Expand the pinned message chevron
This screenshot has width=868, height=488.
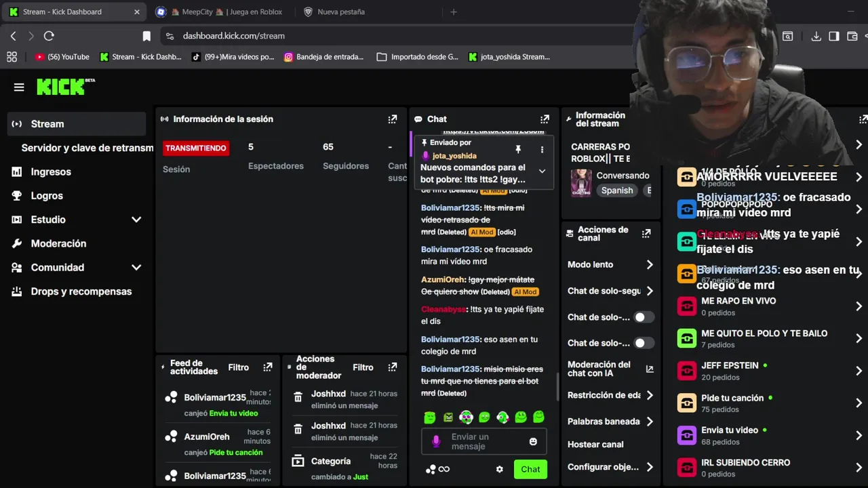(542, 171)
